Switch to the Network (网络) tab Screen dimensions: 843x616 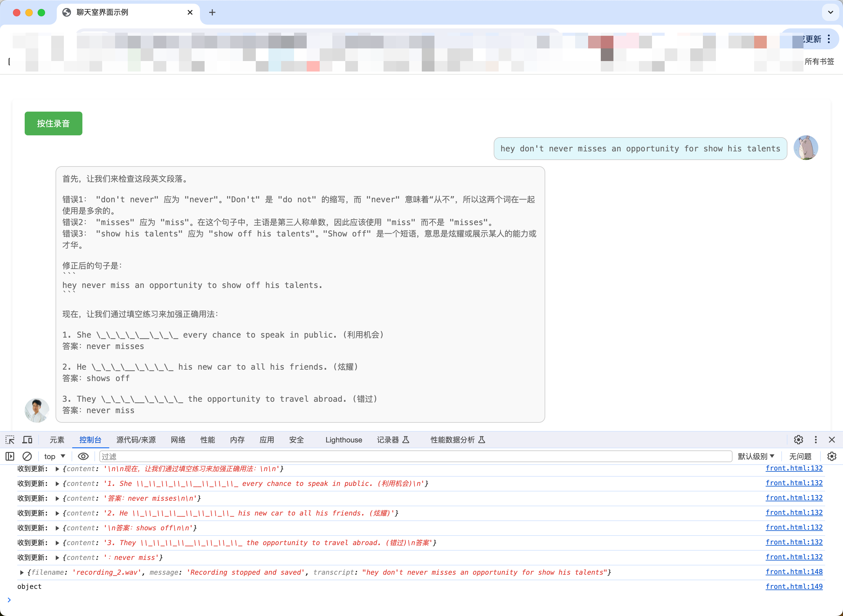coord(178,440)
